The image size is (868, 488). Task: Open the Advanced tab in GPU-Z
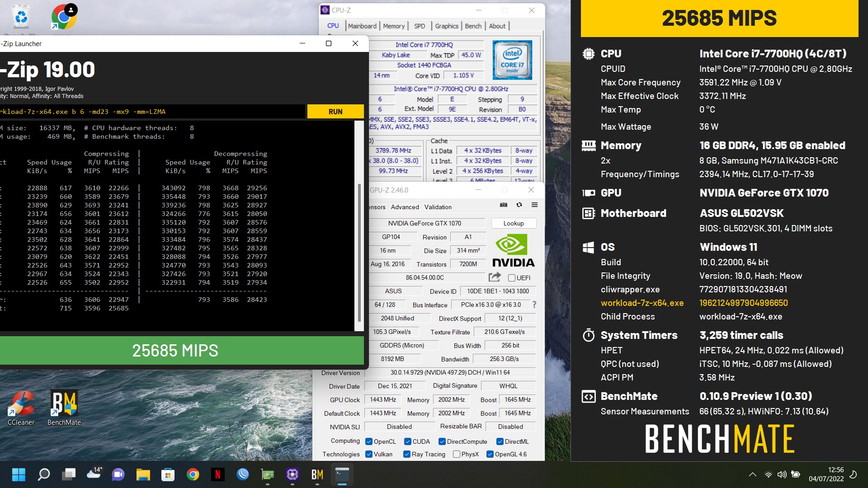pos(405,207)
